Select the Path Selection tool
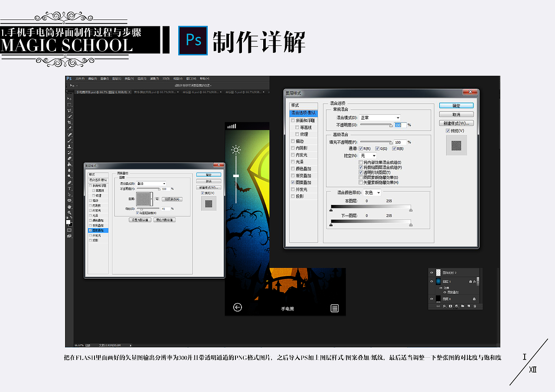 pos(69,194)
